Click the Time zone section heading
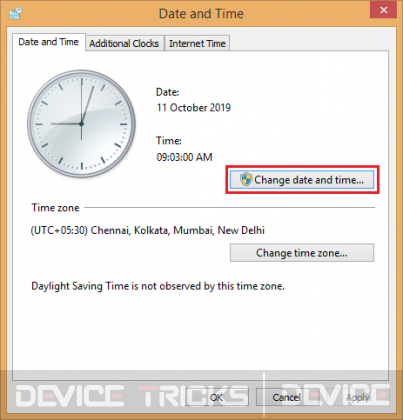This screenshot has height=420, width=403. point(55,208)
